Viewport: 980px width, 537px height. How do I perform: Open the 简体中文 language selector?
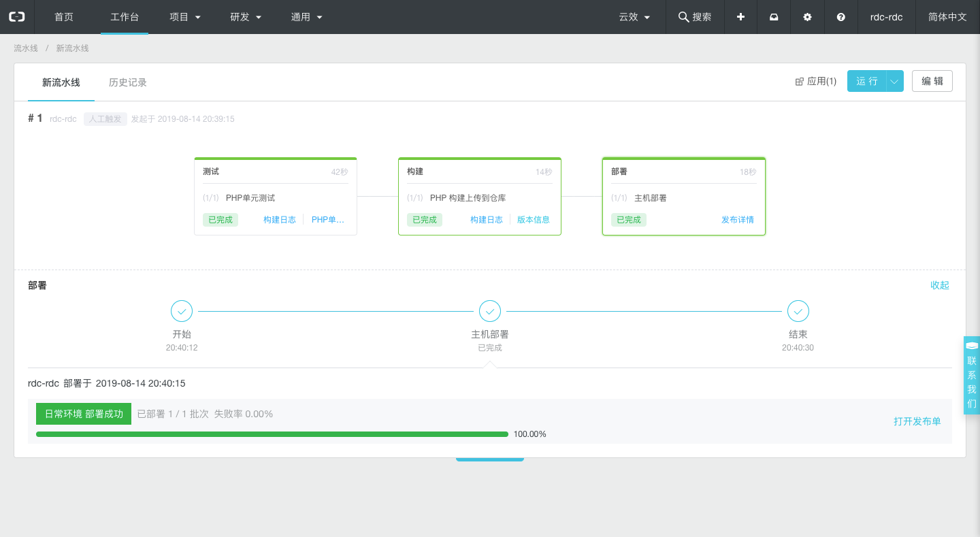click(947, 17)
